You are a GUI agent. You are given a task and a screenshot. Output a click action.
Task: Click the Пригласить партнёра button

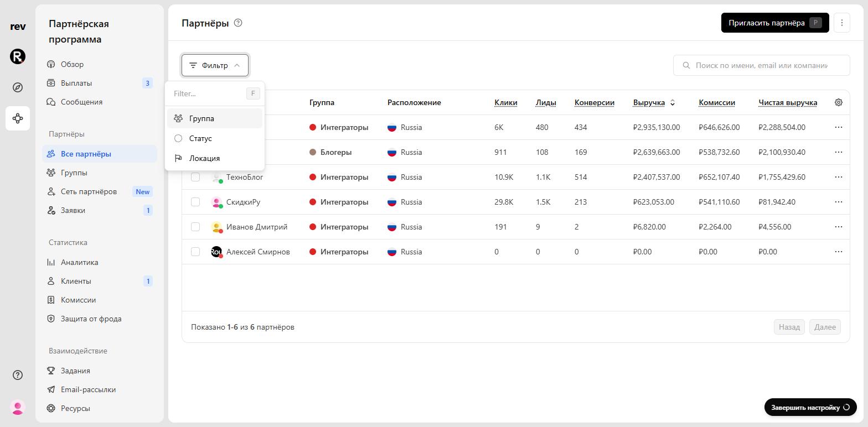coord(774,23)
